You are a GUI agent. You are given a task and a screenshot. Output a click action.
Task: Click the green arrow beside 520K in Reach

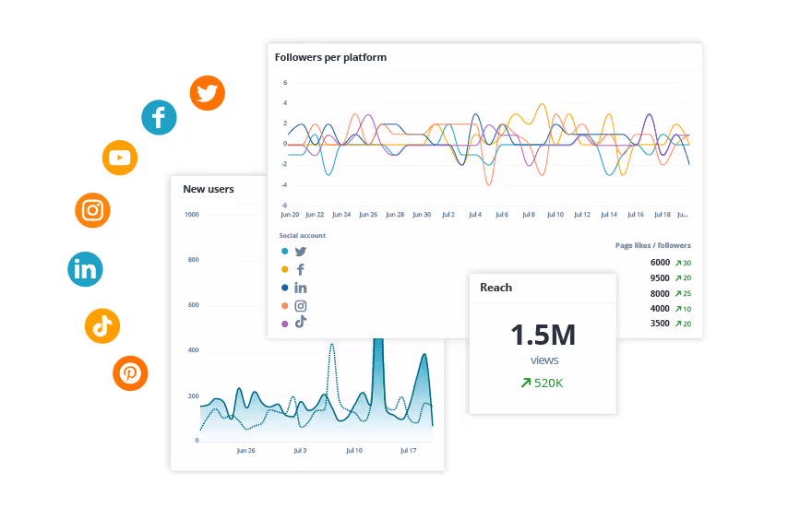[526, 383]
